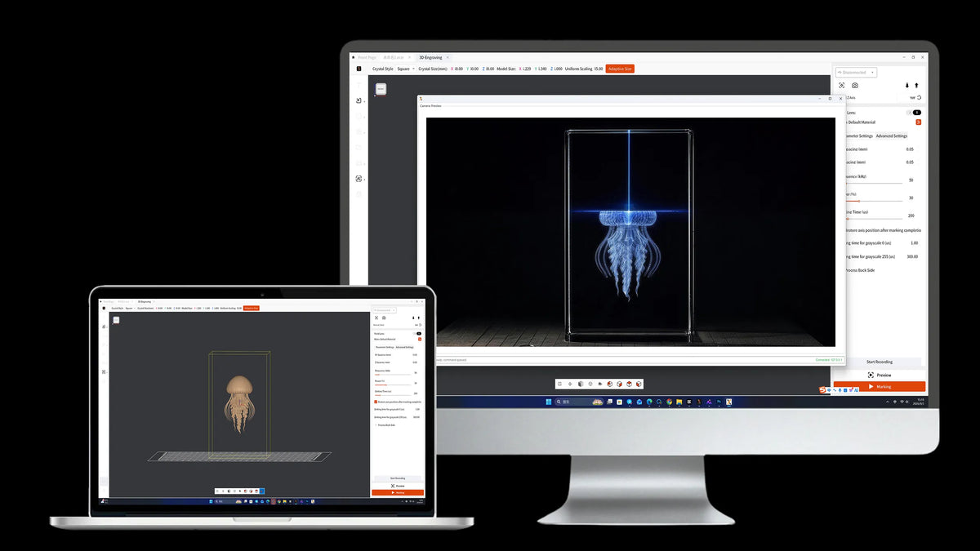Open the Square crystal style dropdown on the laptop
The height and width of the screenshot is (551, 980).
(x=129, y=308)
